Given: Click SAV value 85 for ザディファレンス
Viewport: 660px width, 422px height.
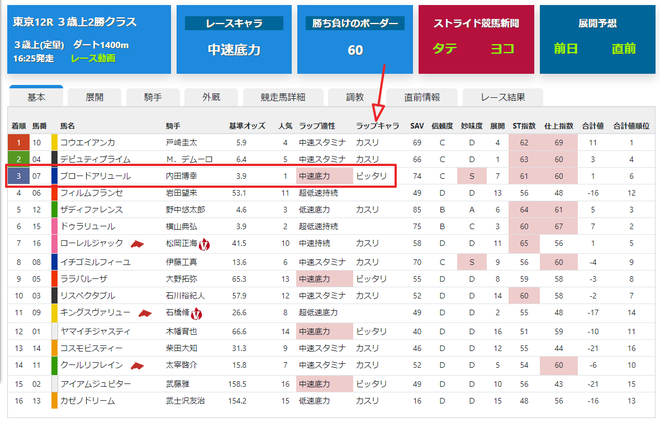Looking at the screenshot, I should (x=417, y=210).
